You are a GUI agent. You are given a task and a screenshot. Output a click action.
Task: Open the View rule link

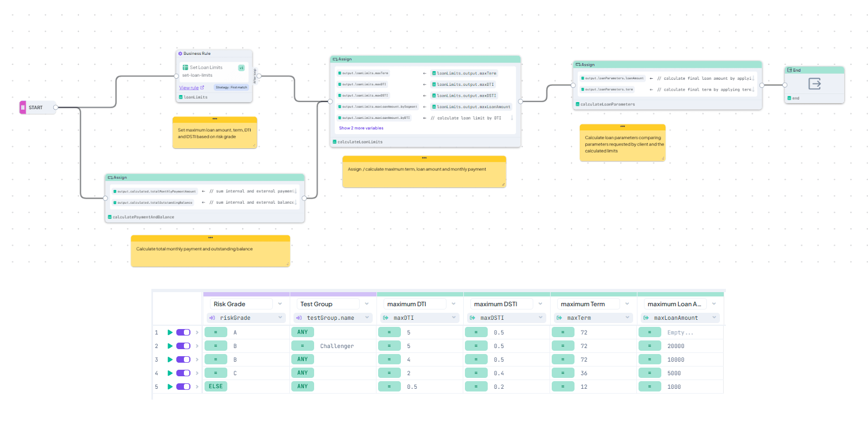[x=189, y=88]
